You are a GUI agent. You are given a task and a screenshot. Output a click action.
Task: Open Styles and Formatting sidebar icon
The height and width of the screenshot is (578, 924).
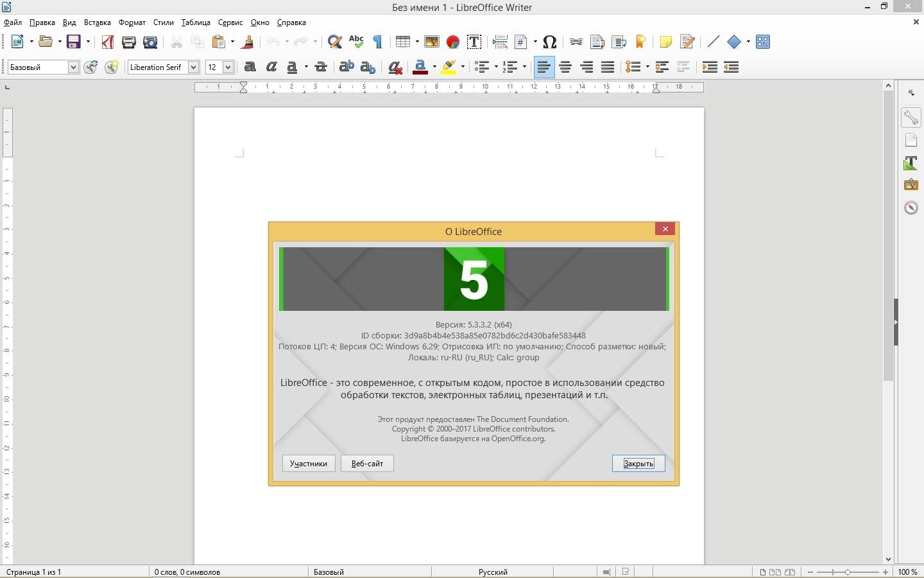tap(911, 162)
